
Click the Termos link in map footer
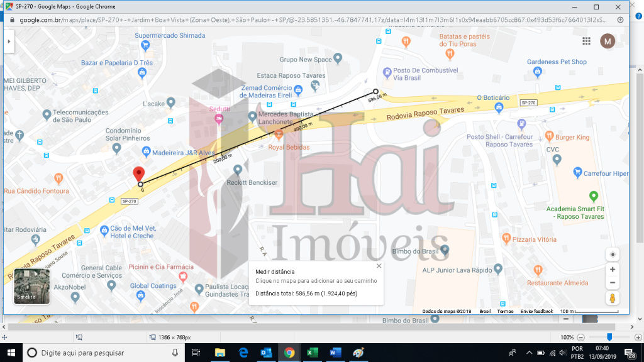tap(505, 311)
